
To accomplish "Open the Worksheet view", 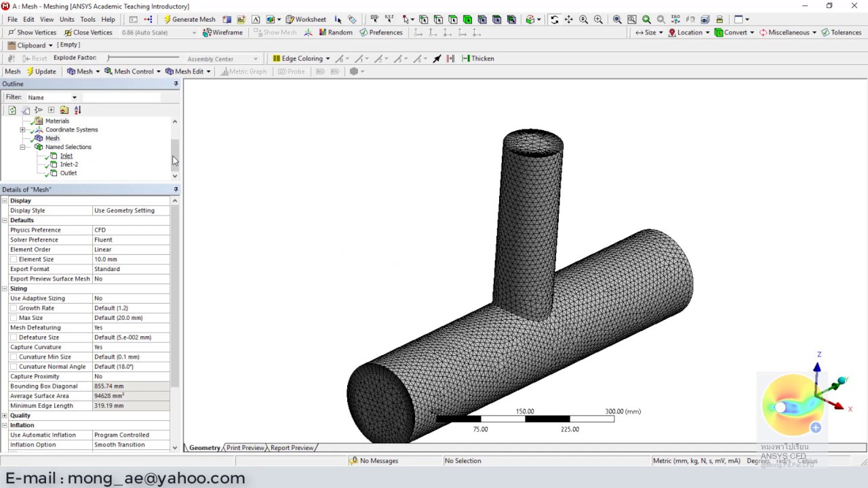I will click(x=306, y=19).
